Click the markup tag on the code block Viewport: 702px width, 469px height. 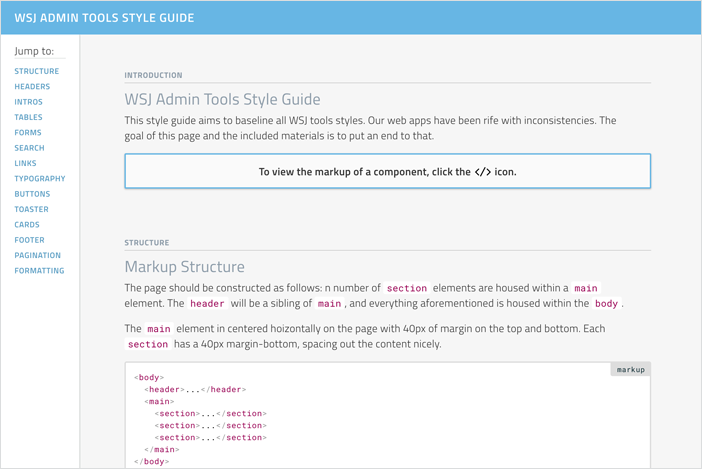pos(630,369)
